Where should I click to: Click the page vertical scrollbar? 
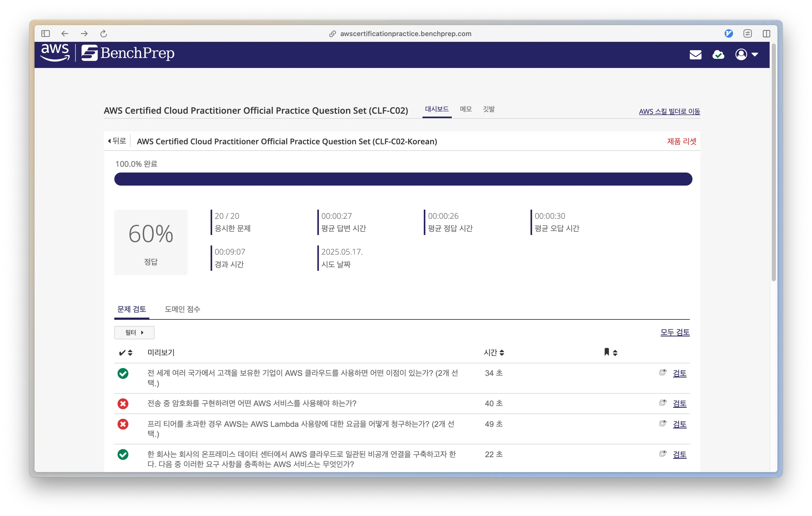[774, 162]
